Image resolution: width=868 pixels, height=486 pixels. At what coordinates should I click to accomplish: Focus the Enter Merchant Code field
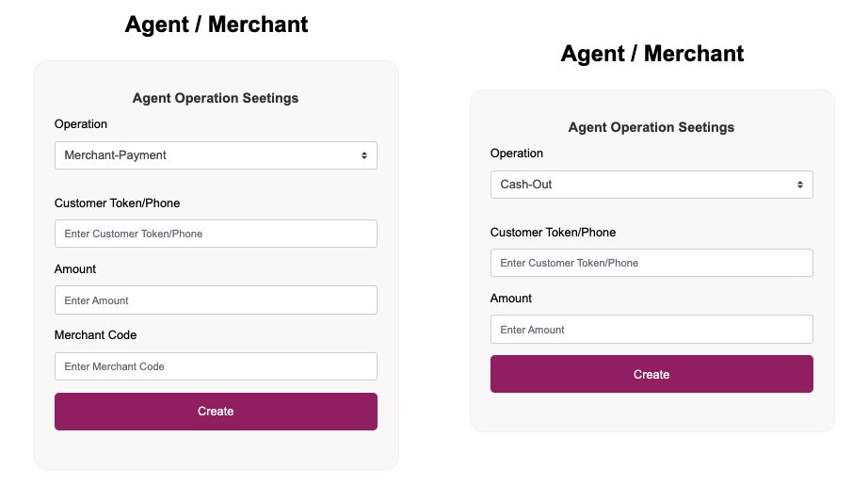pos(216,366)
